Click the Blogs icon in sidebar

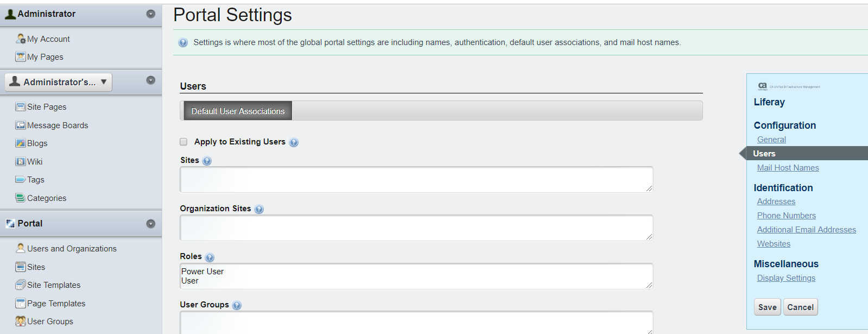(21, 143)
